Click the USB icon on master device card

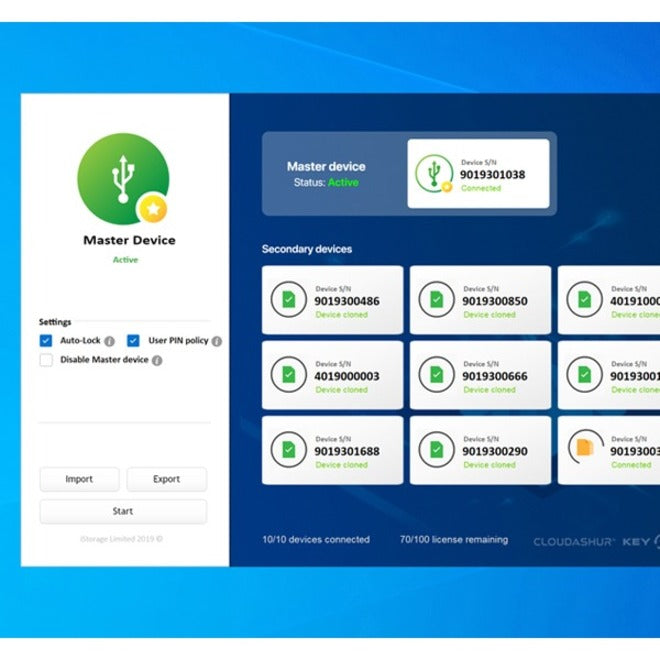(x=435, y=174)
